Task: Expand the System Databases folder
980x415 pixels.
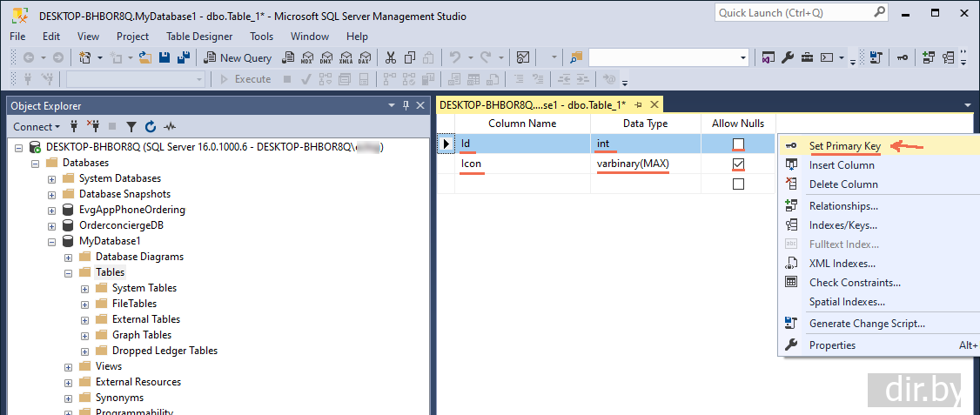Action: coord(52,178)
